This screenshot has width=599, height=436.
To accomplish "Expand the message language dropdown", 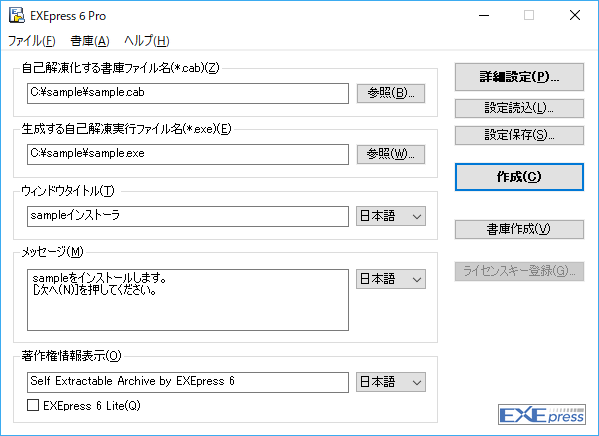I will (391, 279).
